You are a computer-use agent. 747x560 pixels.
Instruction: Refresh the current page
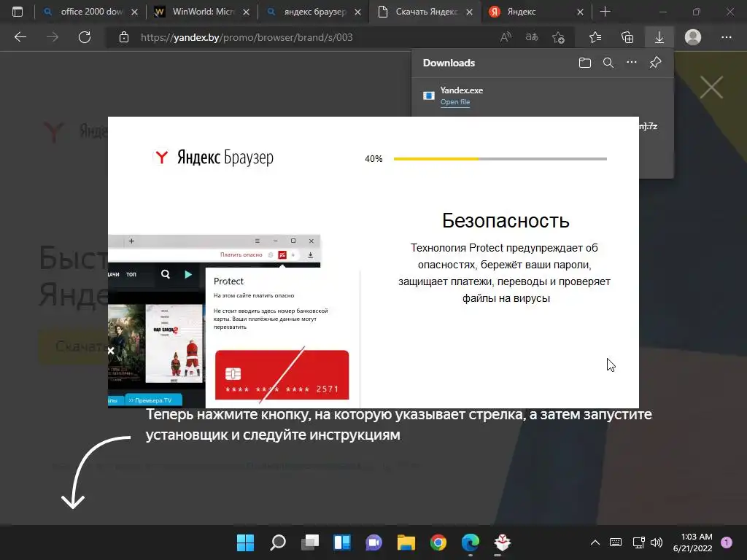(85, 37)
